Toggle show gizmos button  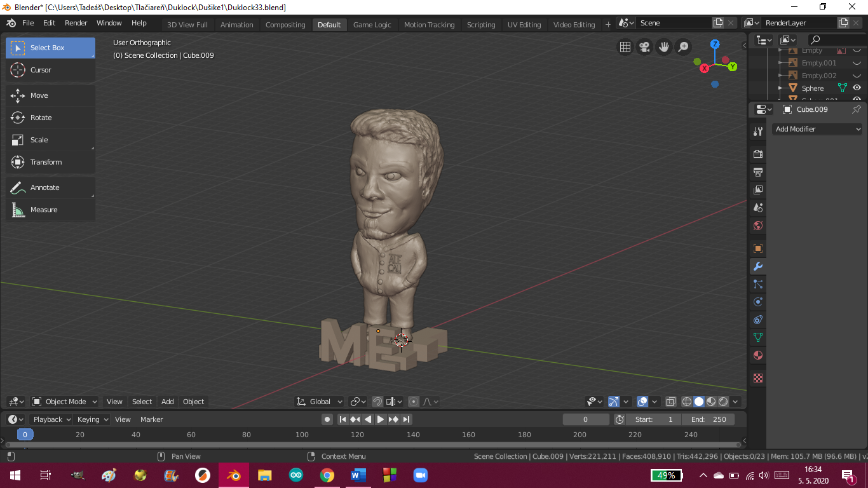[x=613, y=402]
